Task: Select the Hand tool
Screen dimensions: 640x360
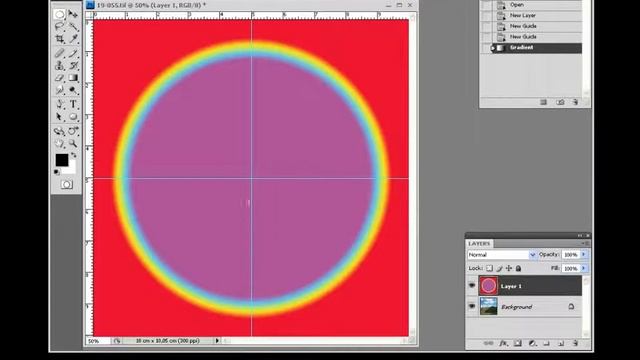Action: pyautogui.click(x=60, y=143)
